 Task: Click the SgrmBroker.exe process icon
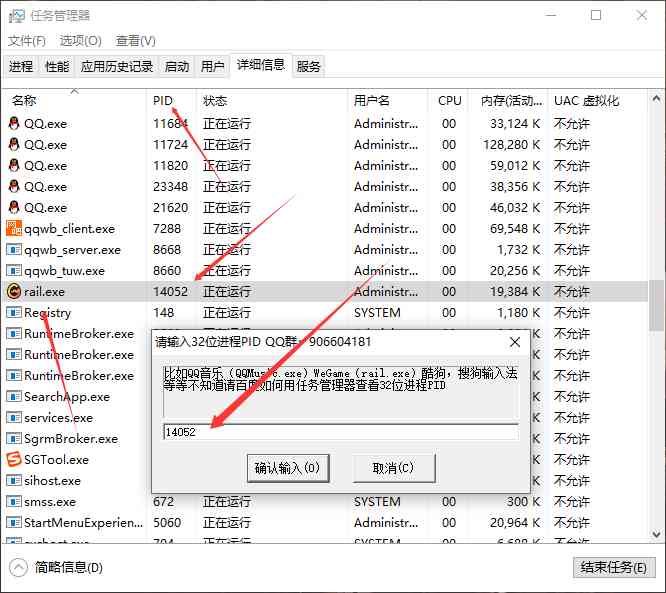tap(14, 439)
